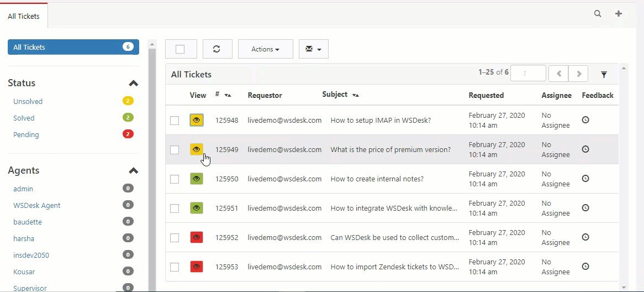Filter tickets by agent Kousar
This screenshot has width=644, height=292.
24,272
